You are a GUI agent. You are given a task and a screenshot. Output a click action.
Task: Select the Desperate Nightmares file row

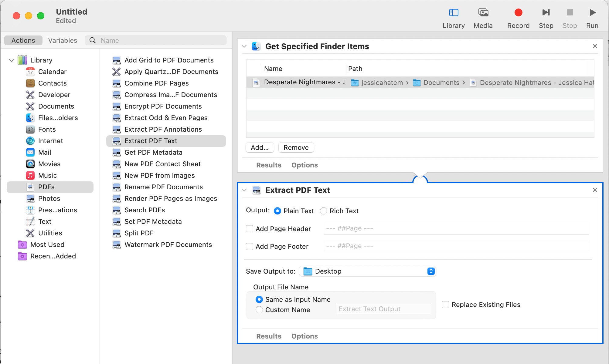pos(420,83)
